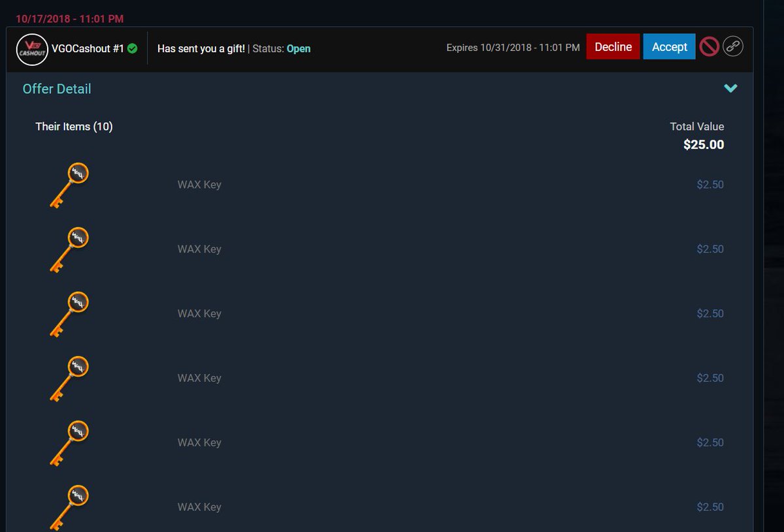Copy the offer link via chain icon
Screen dimensions: 784x532
pos(733,47)
